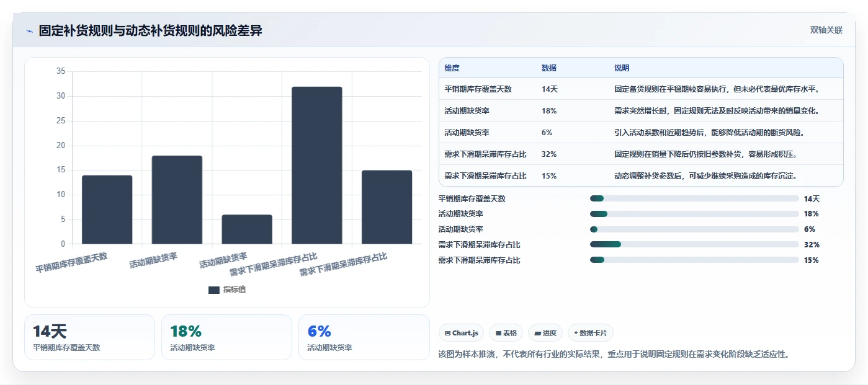Click the progress bar labeled 18%
The height and width of the screenshot is (385, 868).
click(x=694, y=214)
